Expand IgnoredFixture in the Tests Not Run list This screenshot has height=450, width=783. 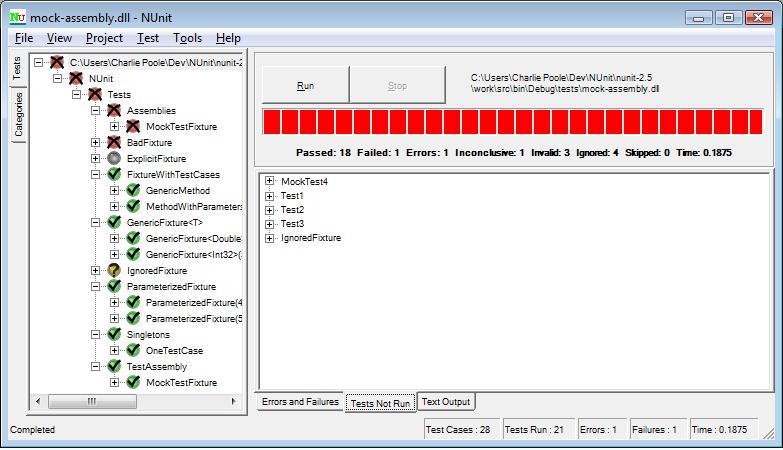pyautogui.click(x=270, y=238)
